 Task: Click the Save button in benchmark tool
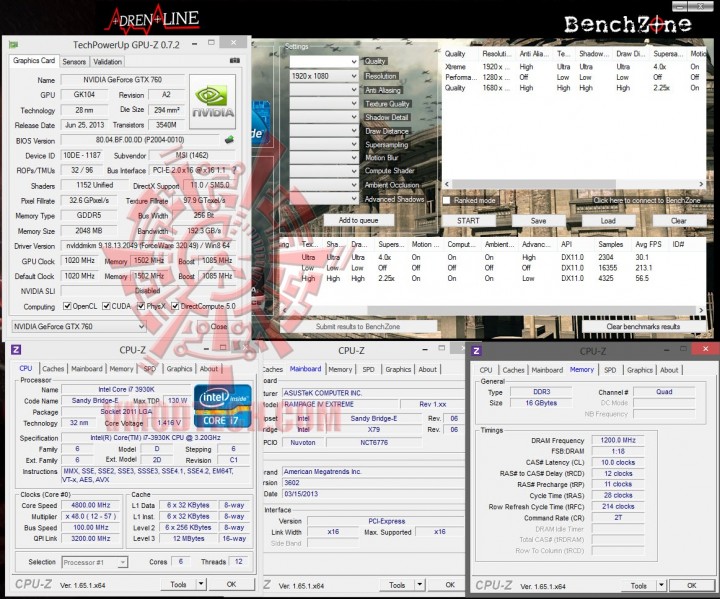[539, 221]
